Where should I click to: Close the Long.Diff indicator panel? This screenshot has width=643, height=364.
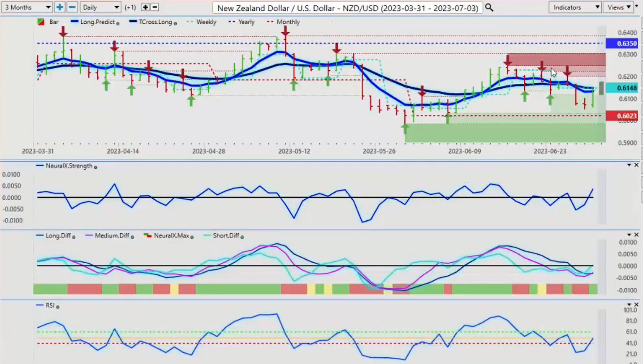[636, 235]
